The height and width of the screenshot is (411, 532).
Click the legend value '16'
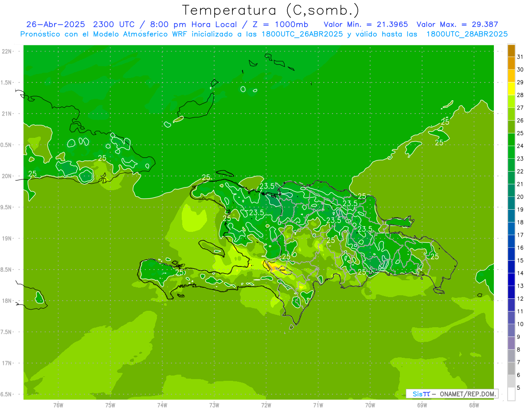(520, 248)
